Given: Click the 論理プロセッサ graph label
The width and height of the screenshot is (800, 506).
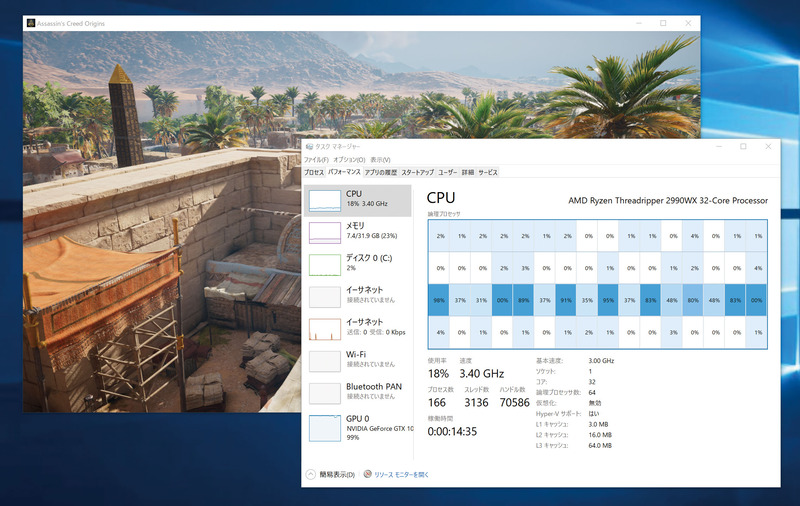Looking at the screenshot, I should tap(444, 214).
